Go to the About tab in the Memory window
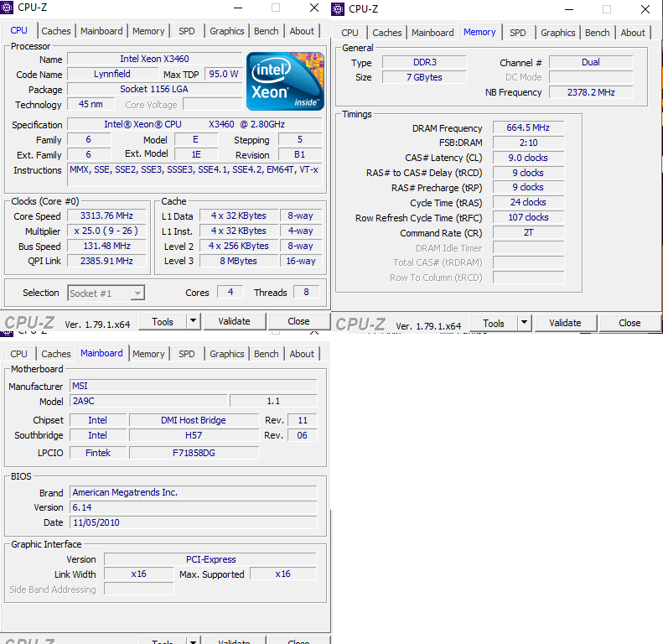This screenshot has width=663, height=644. coord(633,33)
